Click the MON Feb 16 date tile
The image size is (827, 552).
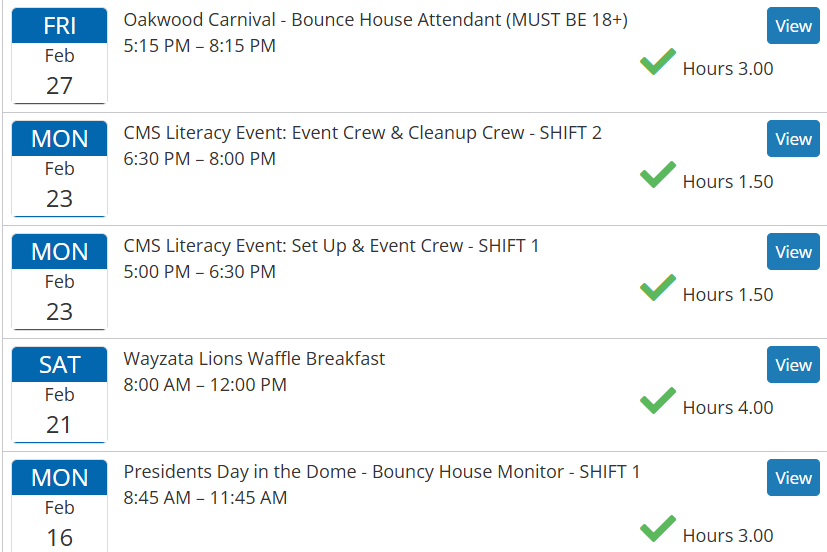[x=59, y=506]
